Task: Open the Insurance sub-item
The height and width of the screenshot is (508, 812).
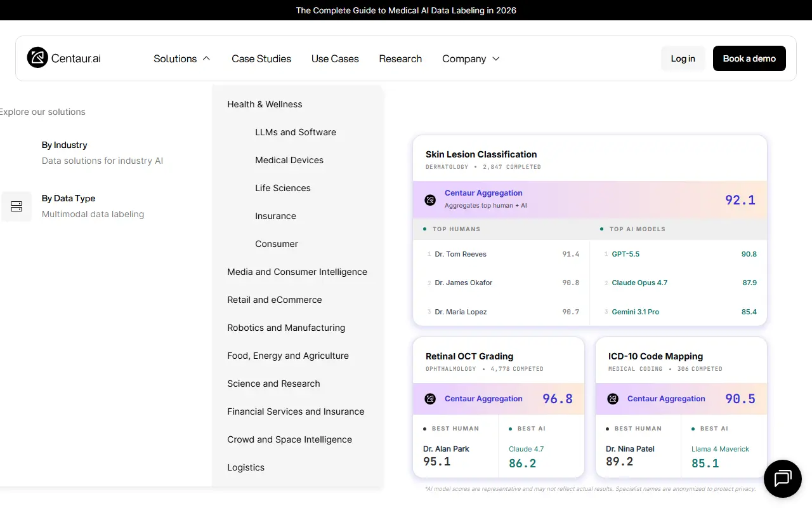Action: point(275,216)
